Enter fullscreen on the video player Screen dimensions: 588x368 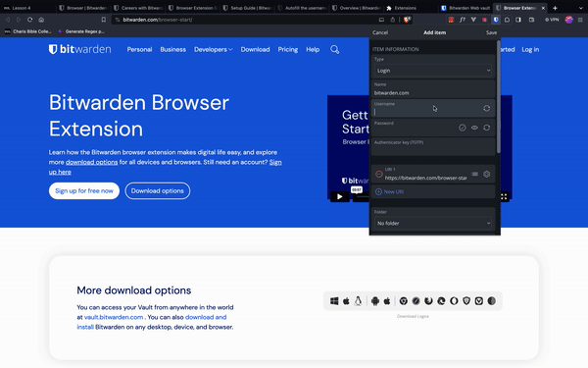click(x=504, y=196)
